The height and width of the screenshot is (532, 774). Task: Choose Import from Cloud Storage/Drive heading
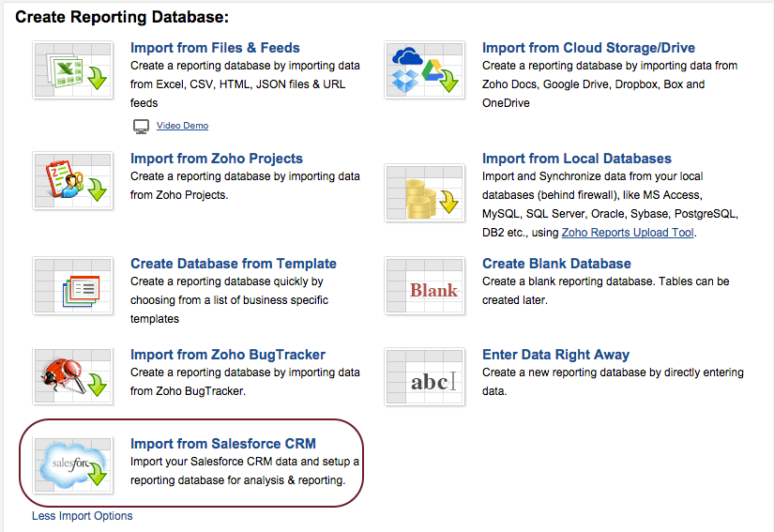[x=588, y=48]
